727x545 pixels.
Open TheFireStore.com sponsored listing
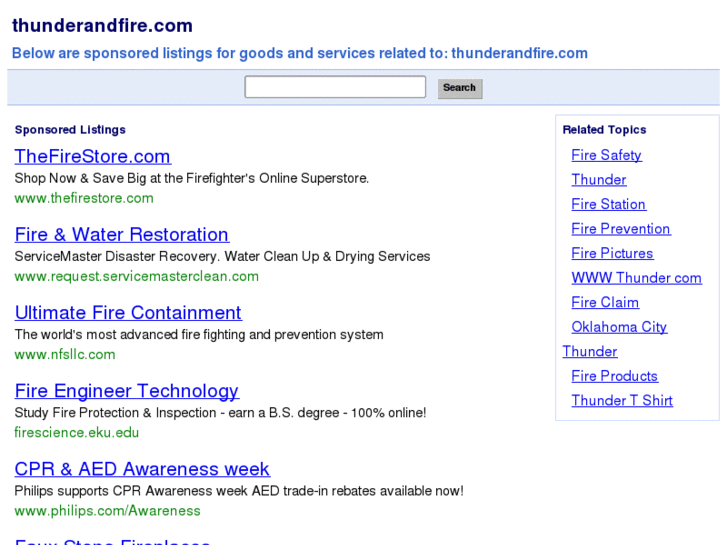[x=93, y=156]
